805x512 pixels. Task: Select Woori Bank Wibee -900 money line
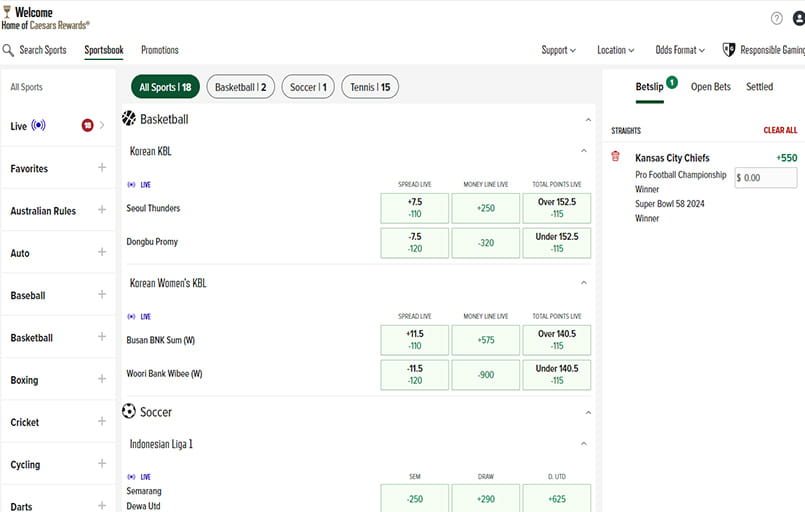(x=486, y=374)
